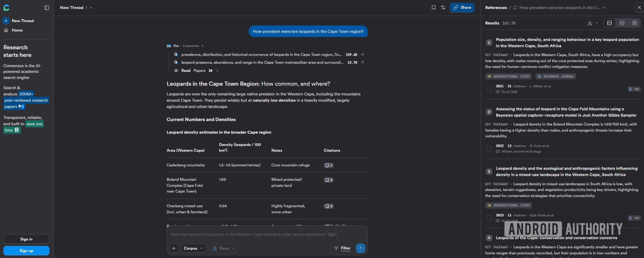Open Leopards of the Cape paper
This screenshot has width=644, height=258.
(x=556, y=238)
